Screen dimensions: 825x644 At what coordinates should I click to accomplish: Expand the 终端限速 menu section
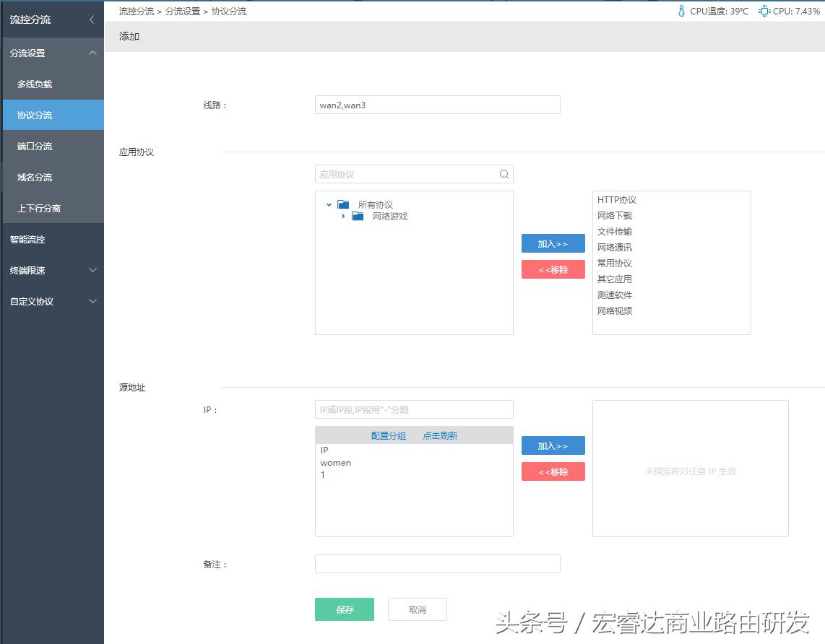click(x=92, y=270)
